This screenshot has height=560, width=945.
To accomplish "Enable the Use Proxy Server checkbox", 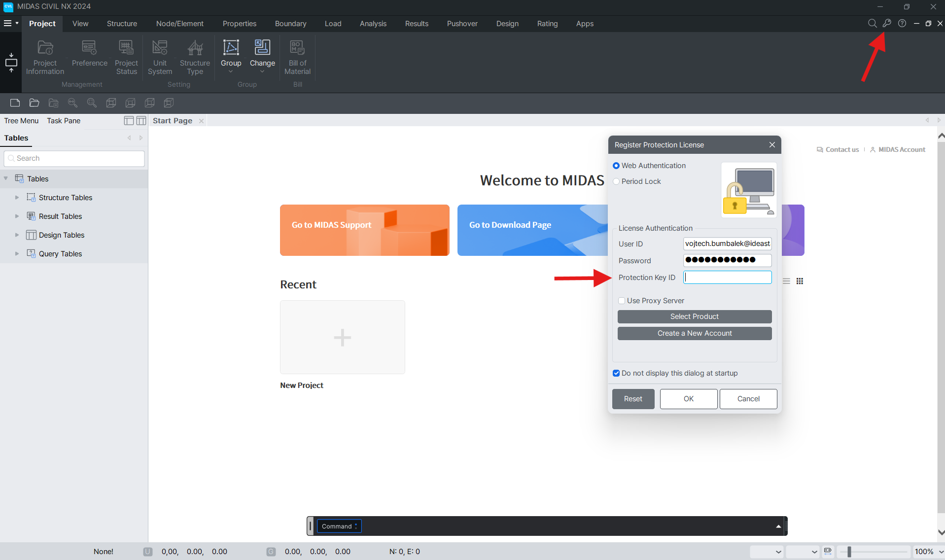I will (x=622, y=301).
